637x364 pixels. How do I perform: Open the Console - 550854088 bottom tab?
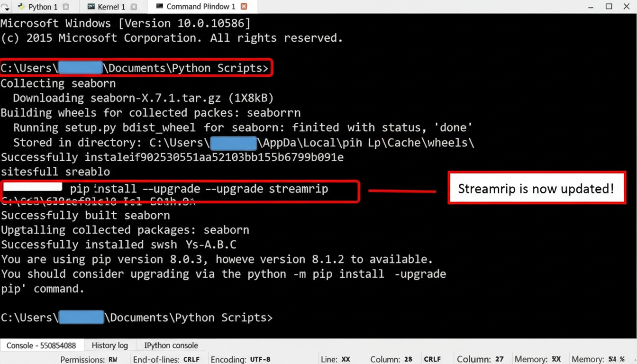pyautogui.click(x=41, y=346)
